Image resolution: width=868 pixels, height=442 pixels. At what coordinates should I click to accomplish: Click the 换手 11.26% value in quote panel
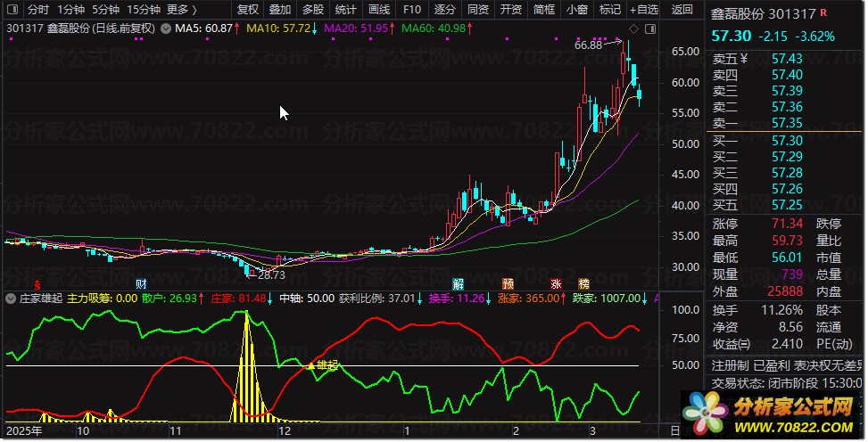click(782, 310)
